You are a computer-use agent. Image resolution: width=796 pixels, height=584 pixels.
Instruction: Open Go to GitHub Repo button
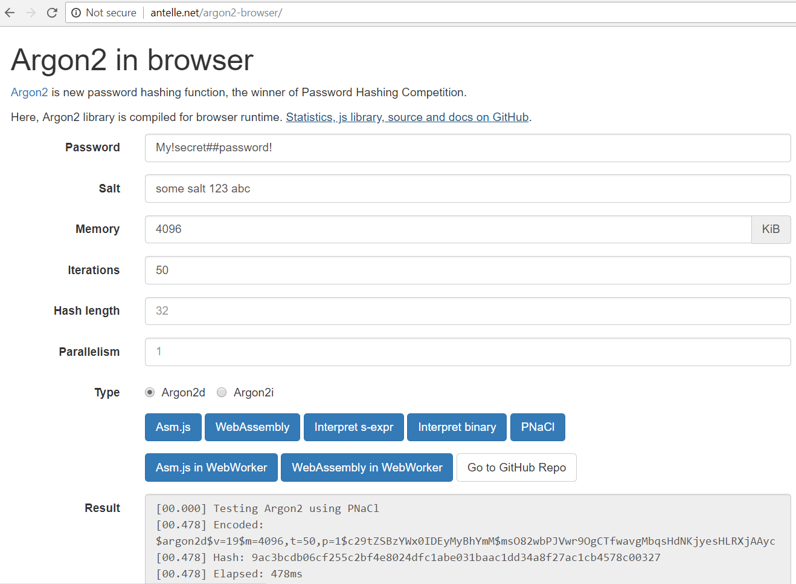pos(516,468)
